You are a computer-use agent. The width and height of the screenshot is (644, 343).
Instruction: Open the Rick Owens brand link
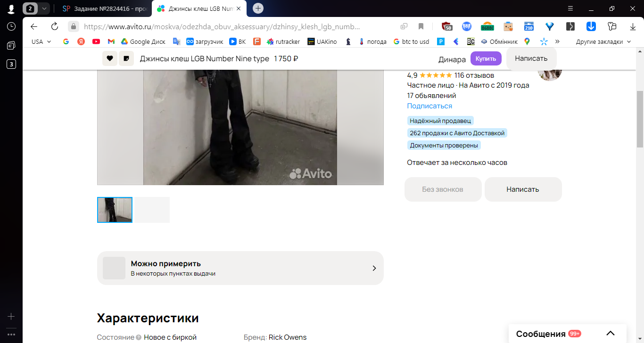[288, 337]
